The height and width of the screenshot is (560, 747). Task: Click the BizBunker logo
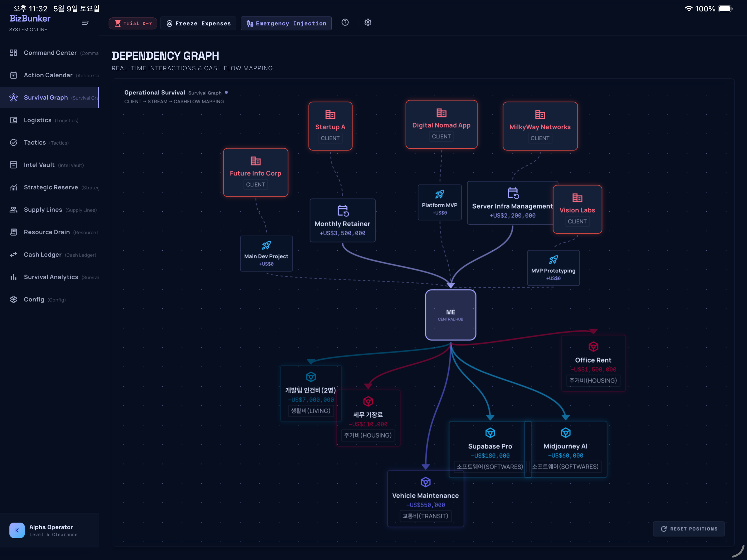[30, 18]
